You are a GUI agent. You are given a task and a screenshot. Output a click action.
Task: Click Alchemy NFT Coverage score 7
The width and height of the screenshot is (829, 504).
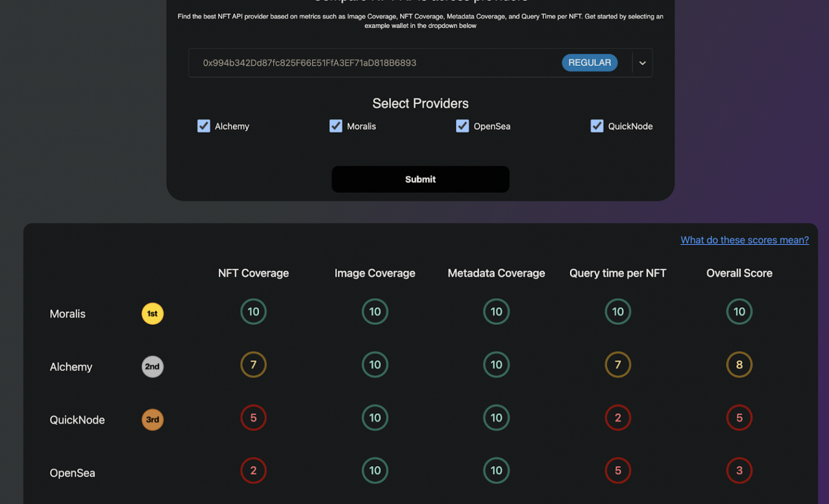click(x=253, y=365)
